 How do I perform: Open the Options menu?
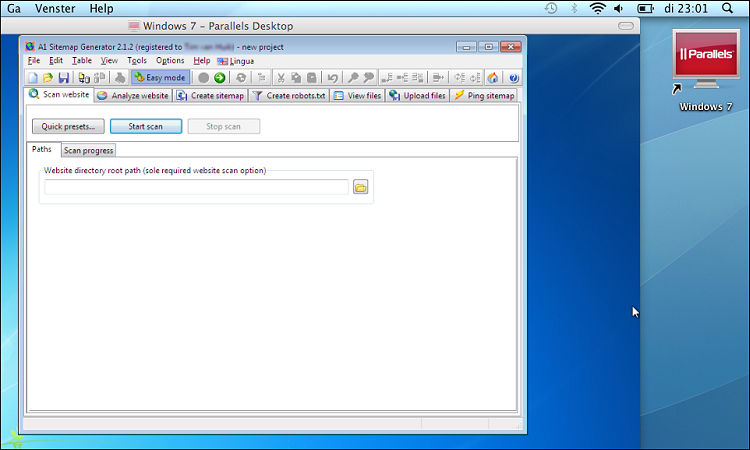pos(170,61)
